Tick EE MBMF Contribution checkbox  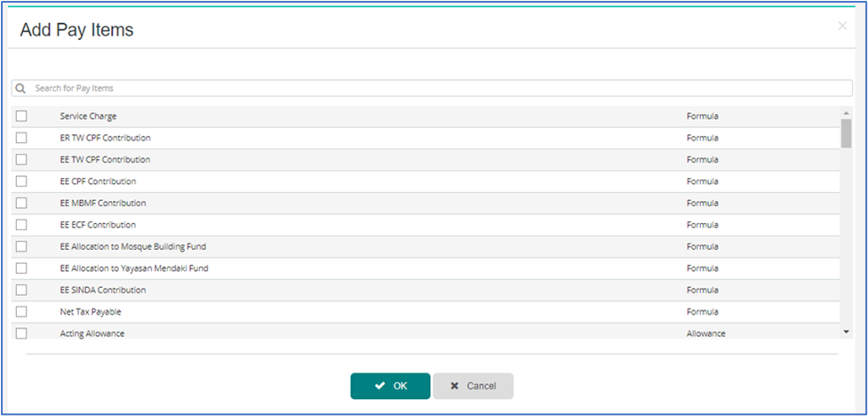click(21, 203)
